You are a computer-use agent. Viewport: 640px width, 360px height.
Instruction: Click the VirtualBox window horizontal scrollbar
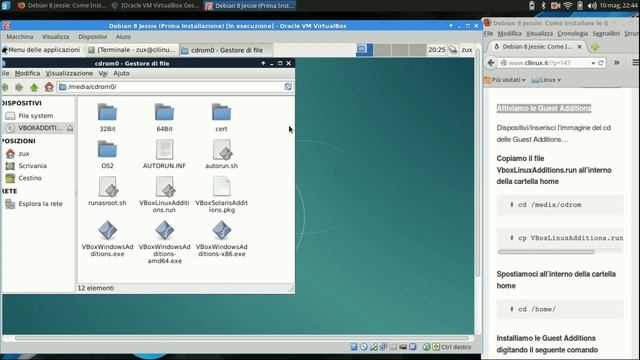coord(242,338)
